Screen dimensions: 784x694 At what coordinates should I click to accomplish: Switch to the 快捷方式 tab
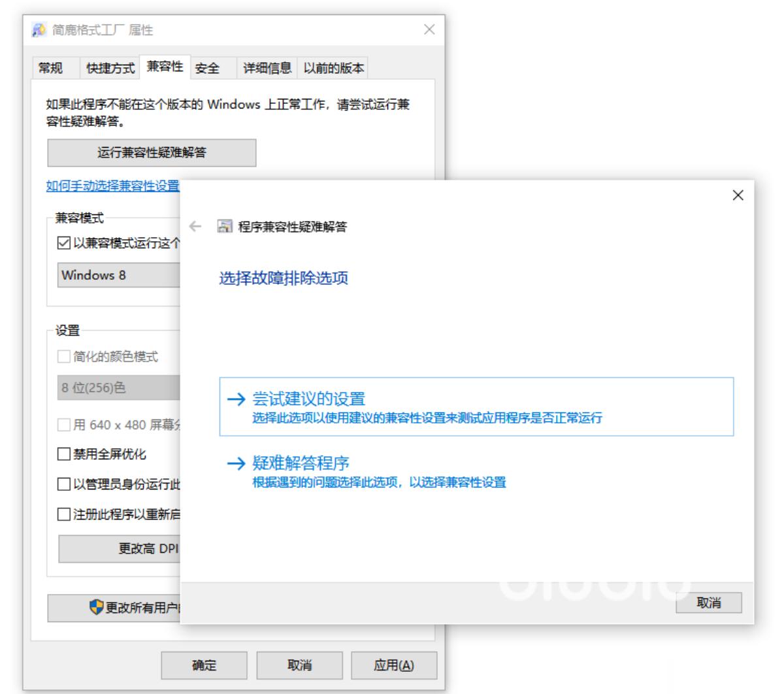[x=110, y=68]
